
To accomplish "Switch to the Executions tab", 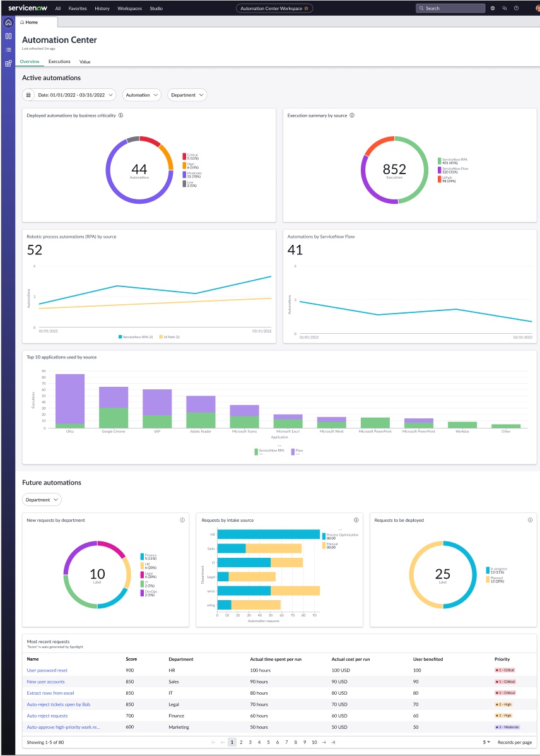I will point(59,62).
